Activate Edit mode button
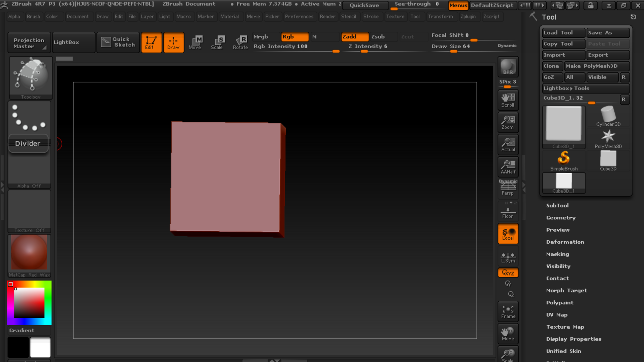 pyautogui.click(x=151, y=42)
